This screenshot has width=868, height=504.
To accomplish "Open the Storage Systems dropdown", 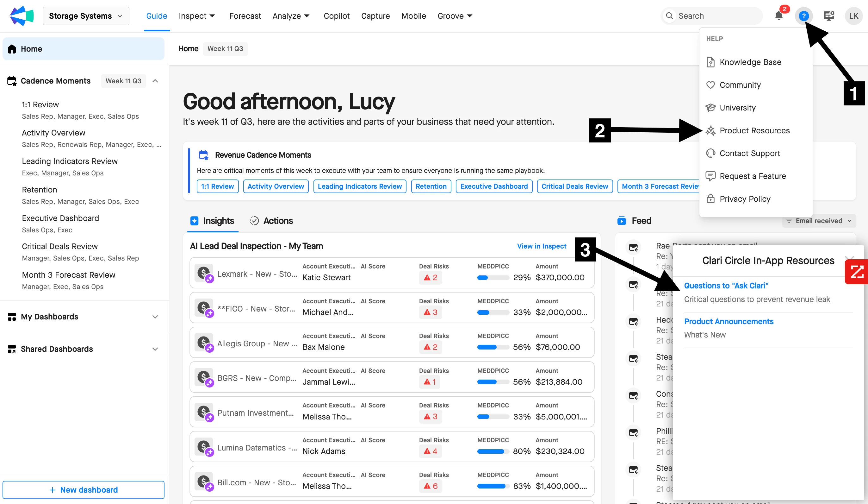I will [86, 16].
